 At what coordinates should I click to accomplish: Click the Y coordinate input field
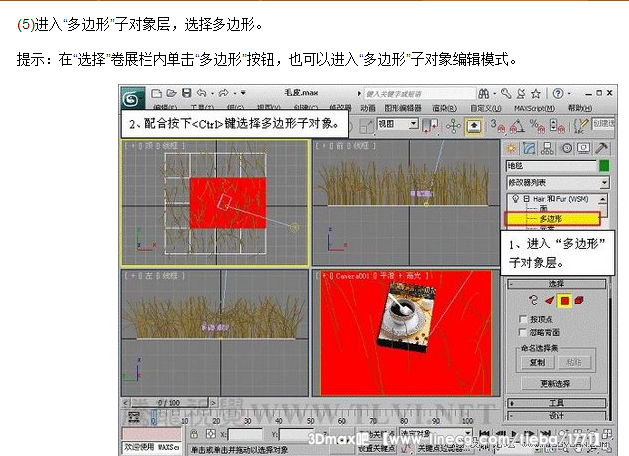coord(296,434)
